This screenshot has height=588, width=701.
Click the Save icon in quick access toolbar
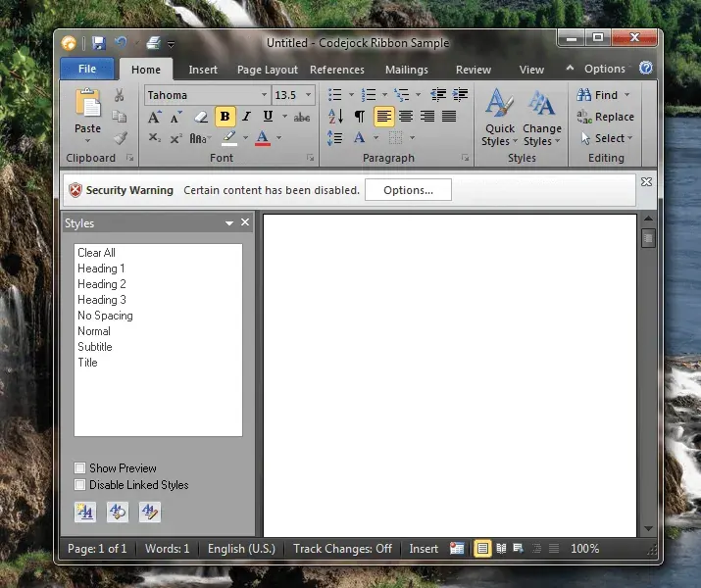pyautogui.click(x=99, y=43)
